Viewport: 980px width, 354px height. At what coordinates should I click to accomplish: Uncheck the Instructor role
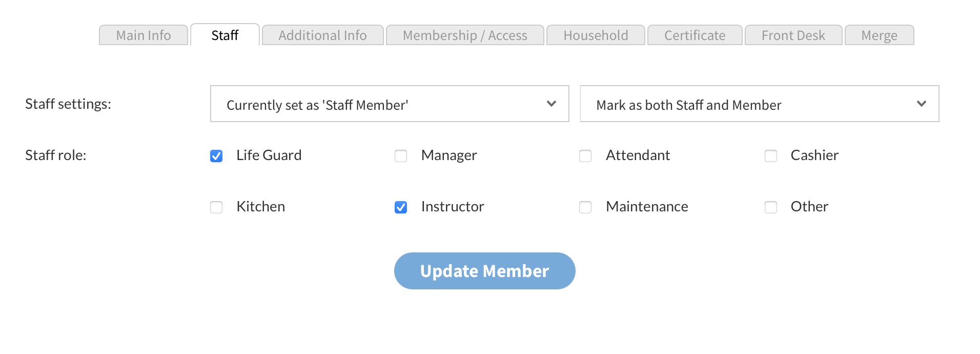click(x=401, y=207)
